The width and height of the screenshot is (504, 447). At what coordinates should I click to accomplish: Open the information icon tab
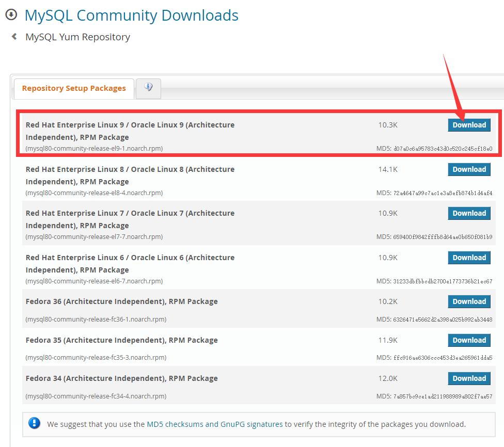148,88
